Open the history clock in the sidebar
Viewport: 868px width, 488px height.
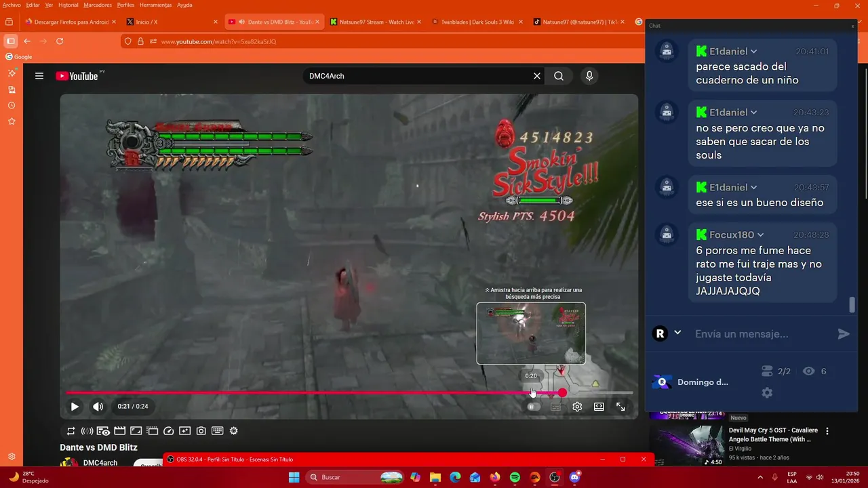(x=12, y=106)
